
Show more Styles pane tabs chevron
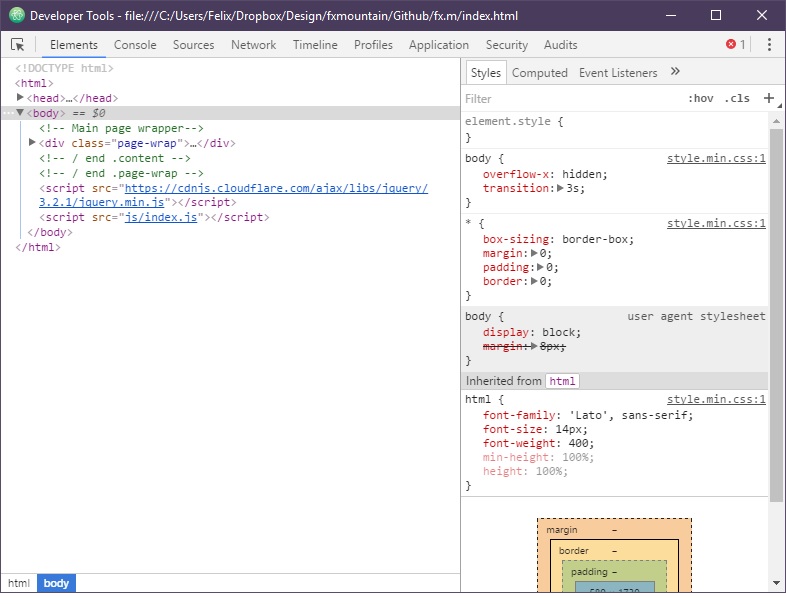[x=675, y=72]
